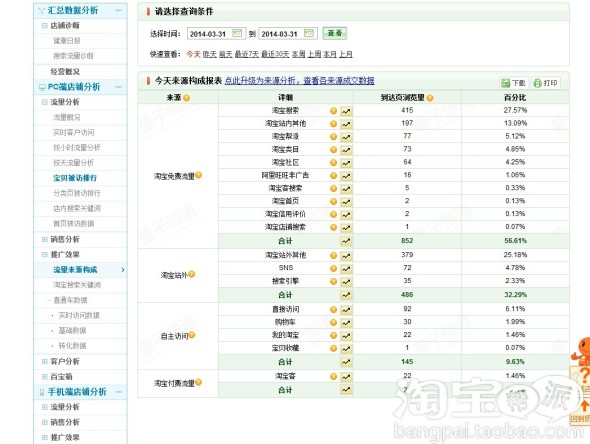The height and width of the screenshot is (444, 590).
Task: Click the green 查看 button
Action: pyautogui.click(x=335, y=33)
